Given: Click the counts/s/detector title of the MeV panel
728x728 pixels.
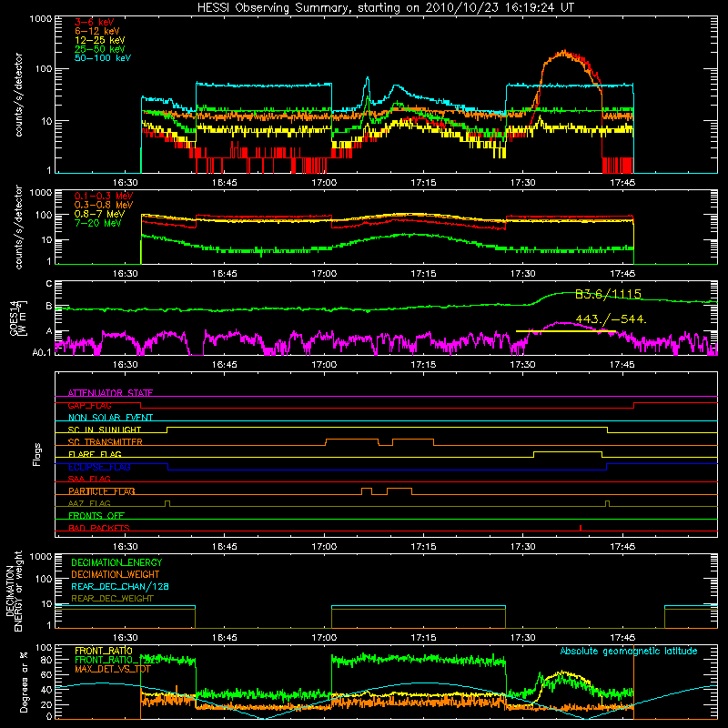Looking at the screenshot, I should coord(18,227).
